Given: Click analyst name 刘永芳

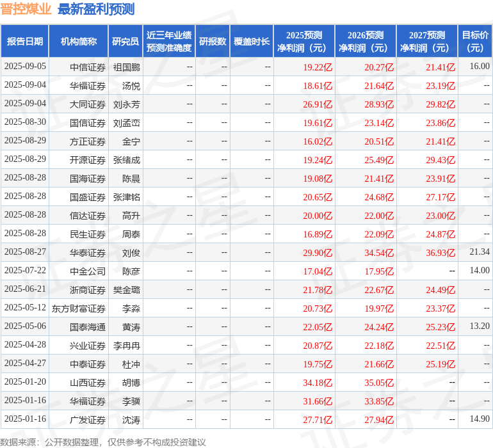Looking at the screenshot, I should (x=126, y=104).
